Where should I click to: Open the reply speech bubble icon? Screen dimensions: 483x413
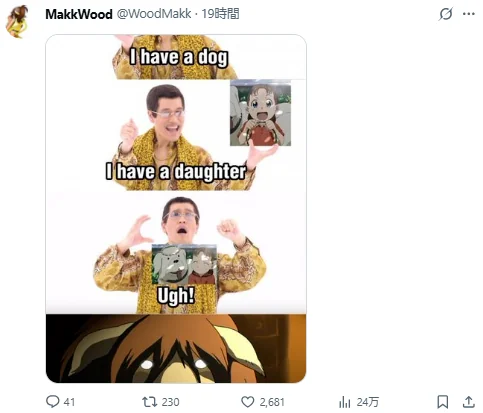52,401
